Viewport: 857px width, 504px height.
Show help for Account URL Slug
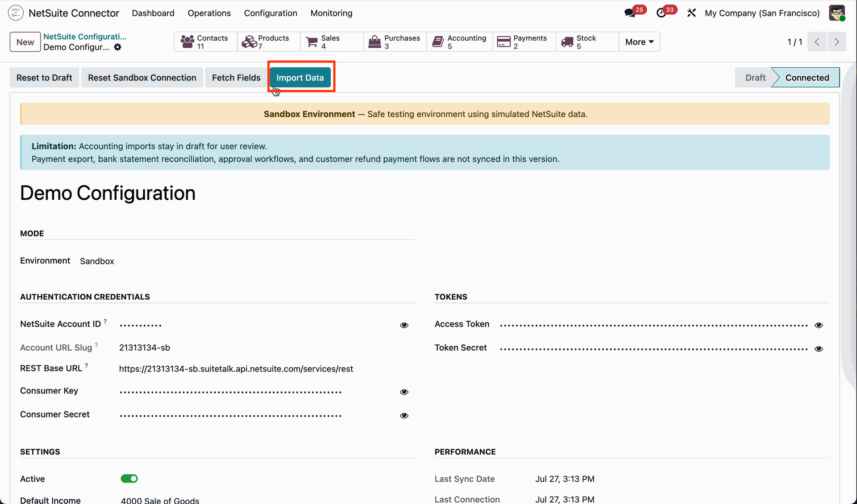pos(96,345)
